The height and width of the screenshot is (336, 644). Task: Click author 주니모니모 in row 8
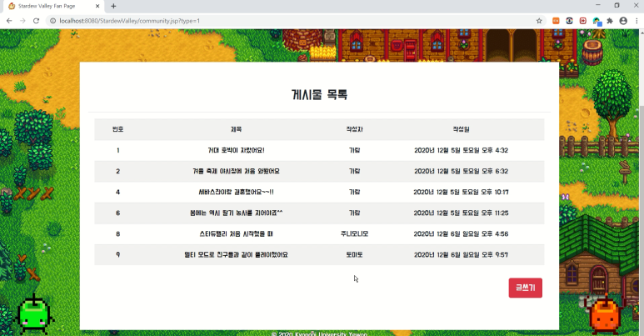[x=354, y=234]
